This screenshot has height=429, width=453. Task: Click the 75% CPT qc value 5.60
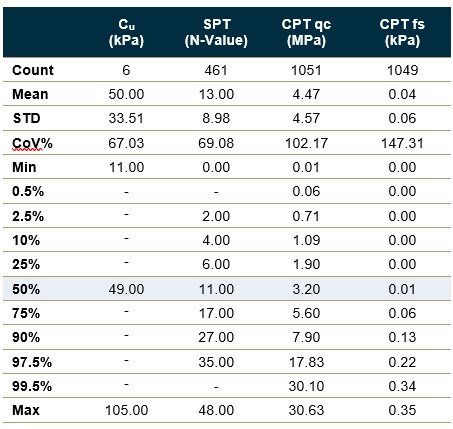click(x=306, y=313)
